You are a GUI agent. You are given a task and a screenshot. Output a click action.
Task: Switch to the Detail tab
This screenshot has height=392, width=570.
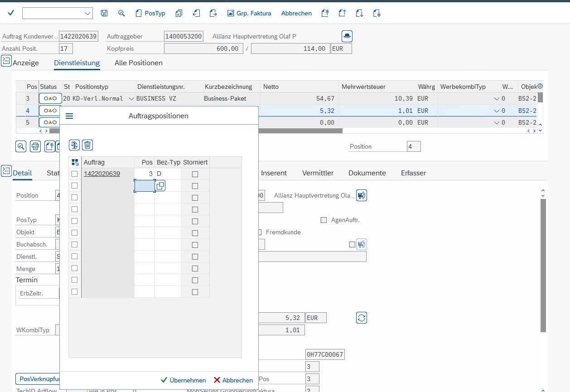(22, 173)
